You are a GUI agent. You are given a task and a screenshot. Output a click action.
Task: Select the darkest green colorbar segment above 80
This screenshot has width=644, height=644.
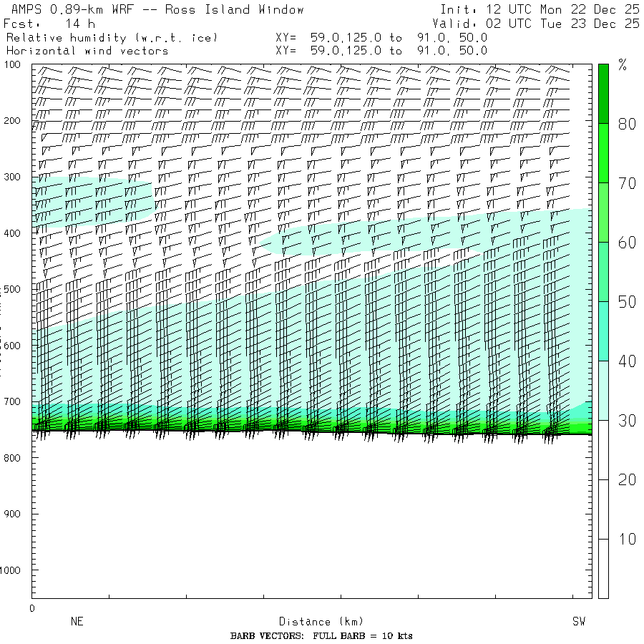tap(603, 94)
